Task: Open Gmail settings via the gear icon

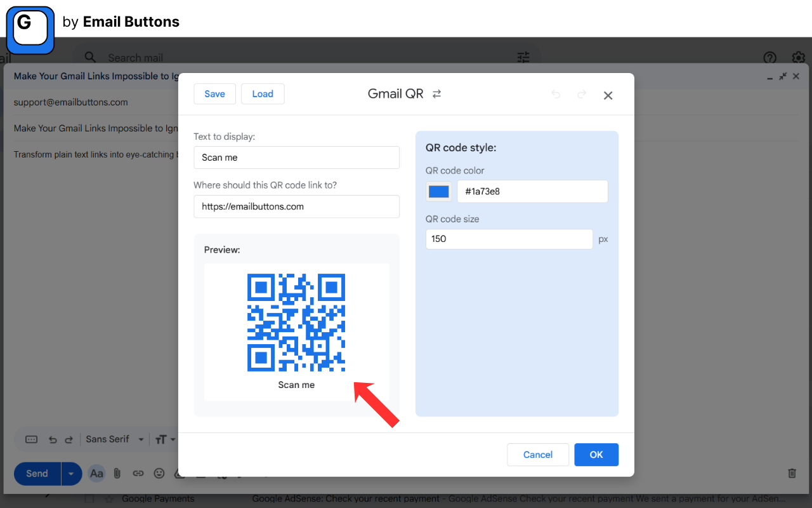Action: 798,58
